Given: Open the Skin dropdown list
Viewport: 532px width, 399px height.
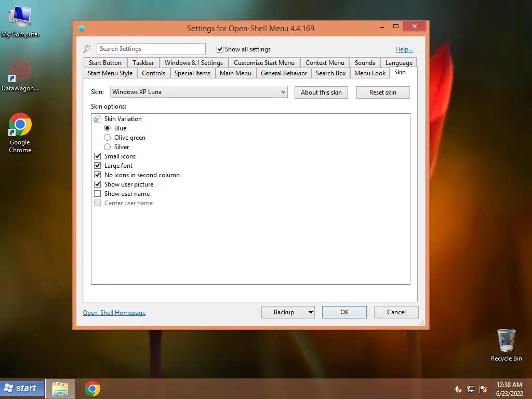Looking at the screenshot, I should [199, 92].
